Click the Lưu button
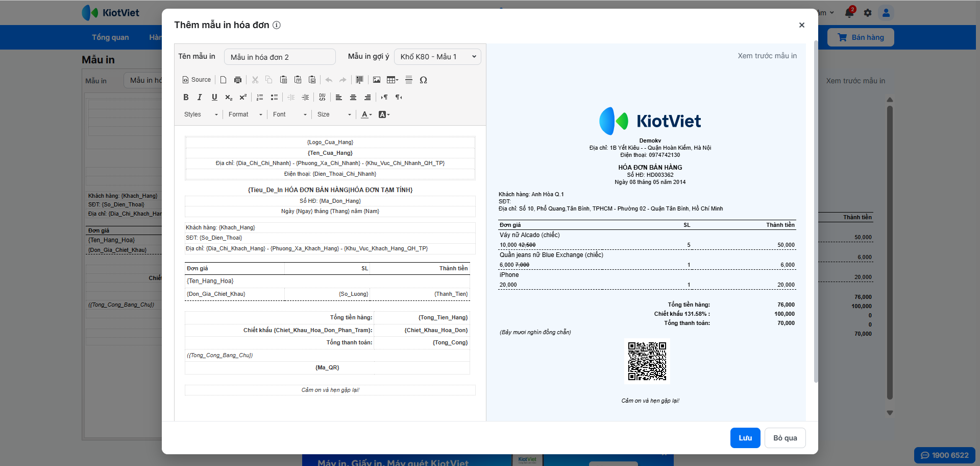This screenshot has width=980, height=466. (x=745, y=438)
